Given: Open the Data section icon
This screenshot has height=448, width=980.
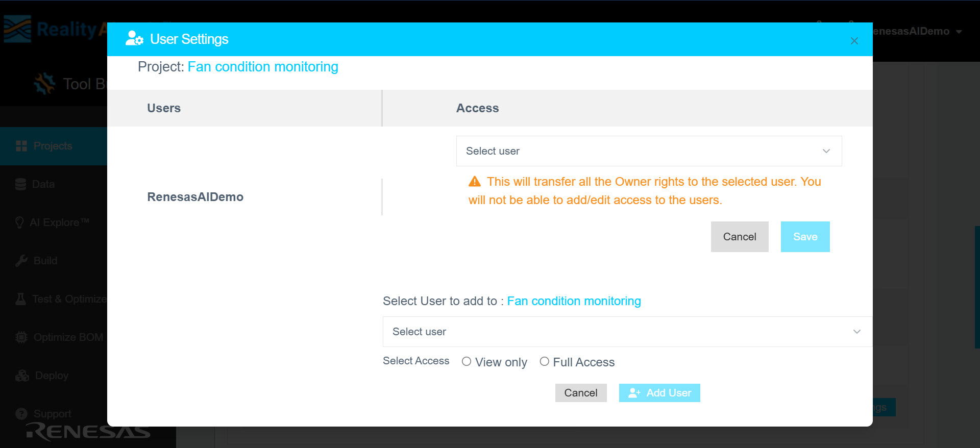Looking at the screenshot, I should (20, 184).
